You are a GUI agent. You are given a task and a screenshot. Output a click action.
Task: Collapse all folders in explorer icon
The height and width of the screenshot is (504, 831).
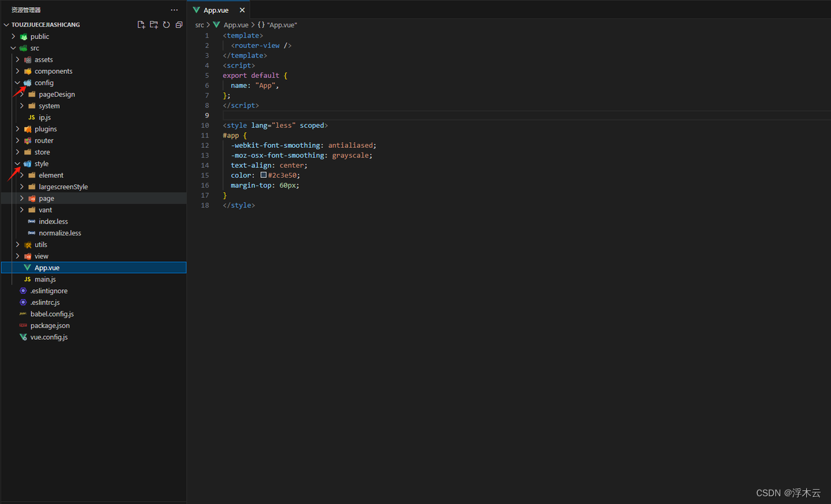(x=179, y=25)
